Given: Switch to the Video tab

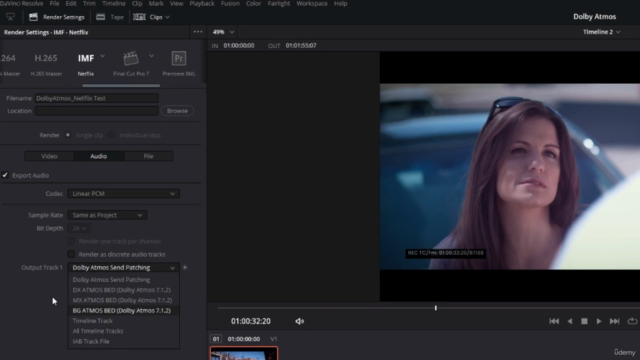Looking at the screenshot, I should point(49,156).
